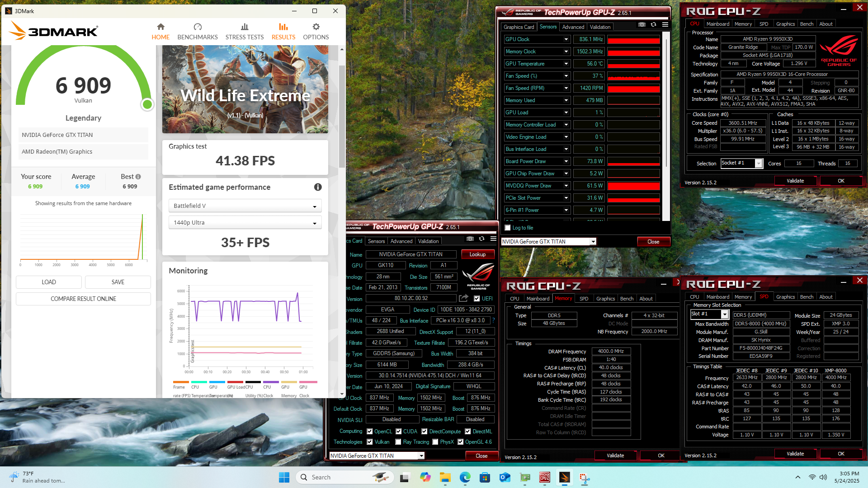This screenshot has height=488, width=868.
Task: Click the info icon next to Best score
Action: click(138, 177)
